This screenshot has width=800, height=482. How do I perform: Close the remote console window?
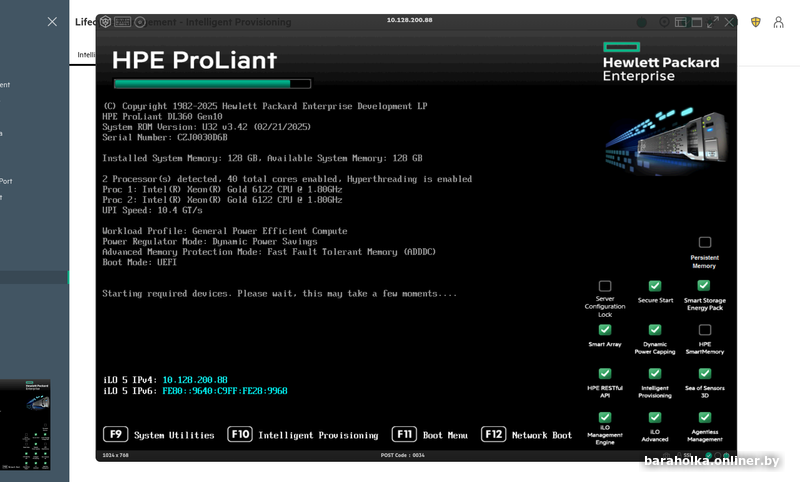[729, 22]
